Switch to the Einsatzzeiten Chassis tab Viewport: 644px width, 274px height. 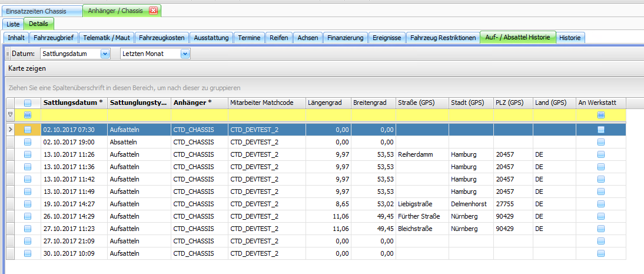(41, 11)
